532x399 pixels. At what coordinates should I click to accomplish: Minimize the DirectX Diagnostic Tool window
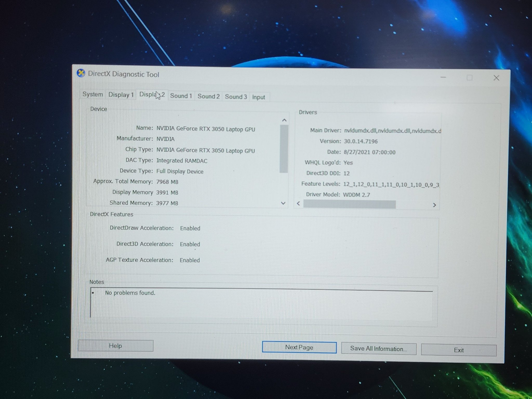pos(443,77)
